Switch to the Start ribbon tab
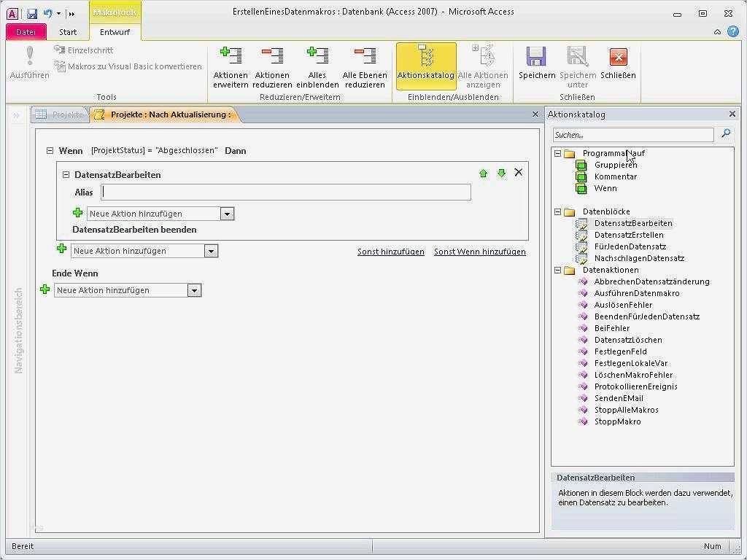 pos(68,31)
